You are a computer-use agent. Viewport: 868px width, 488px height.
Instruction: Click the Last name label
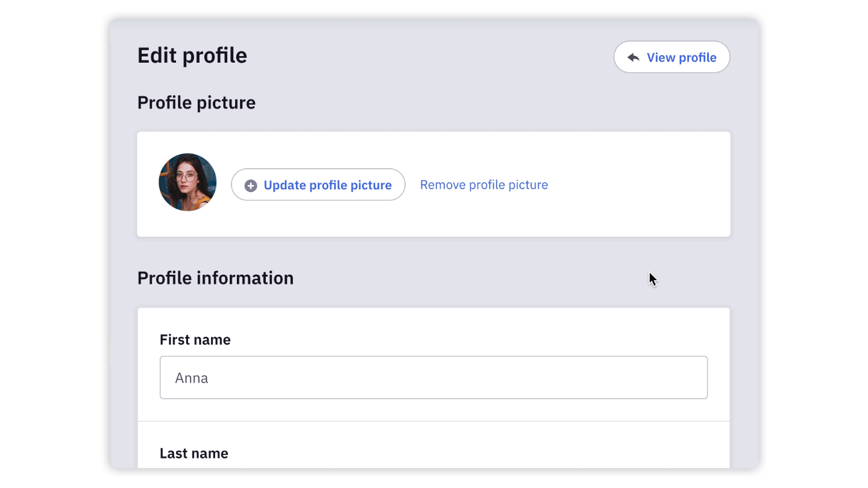pos(194,454)
